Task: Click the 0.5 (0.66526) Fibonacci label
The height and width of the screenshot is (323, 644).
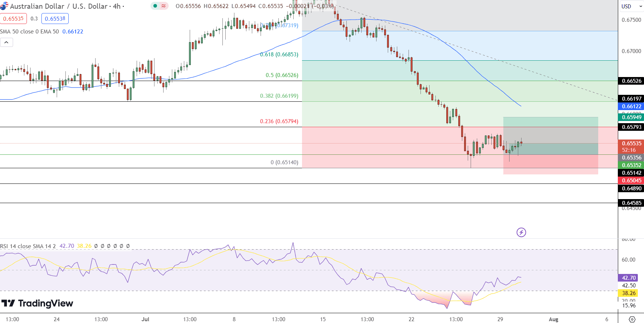Action: [282, 75]
